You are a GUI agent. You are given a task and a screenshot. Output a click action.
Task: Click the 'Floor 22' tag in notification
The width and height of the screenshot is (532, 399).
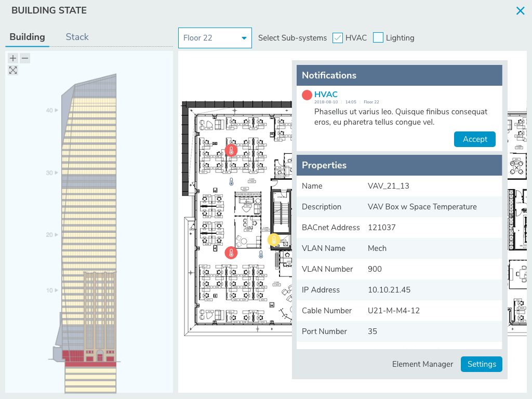pyautogui.click(x=371, y=102)
